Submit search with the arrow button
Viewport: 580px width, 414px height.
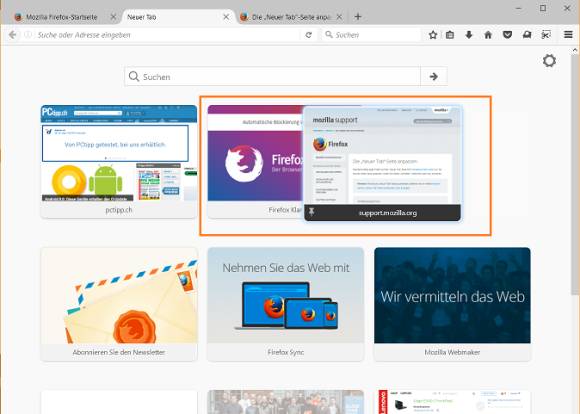click(434, 77)
